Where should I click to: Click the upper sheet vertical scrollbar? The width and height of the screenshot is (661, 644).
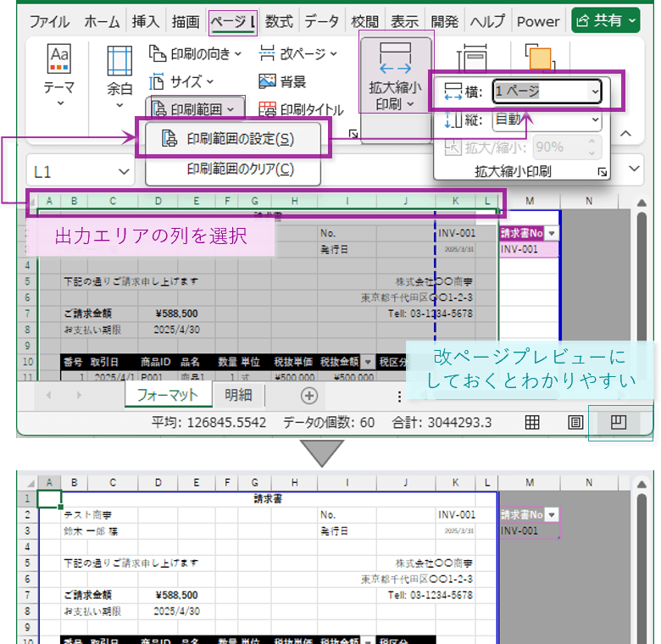click(x=642, y=276)
